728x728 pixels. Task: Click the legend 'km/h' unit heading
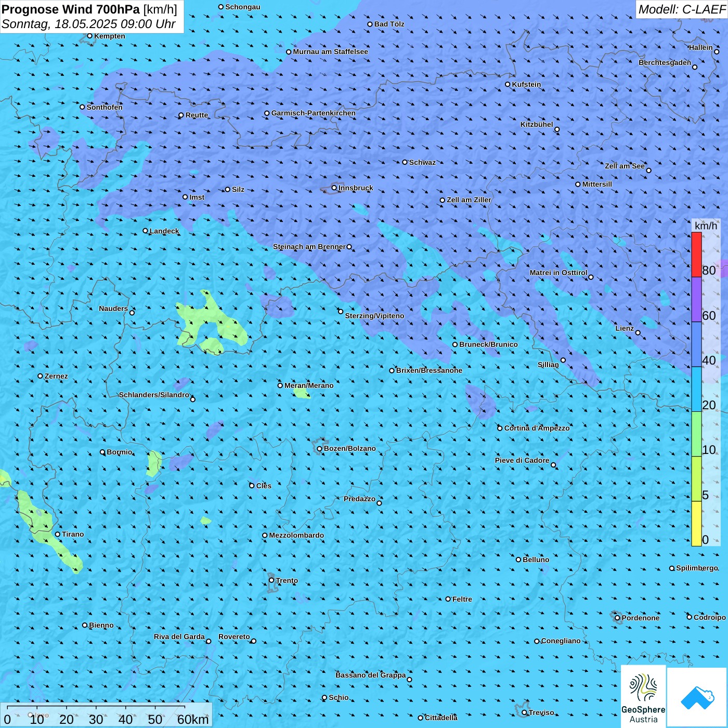click(706, 226)
